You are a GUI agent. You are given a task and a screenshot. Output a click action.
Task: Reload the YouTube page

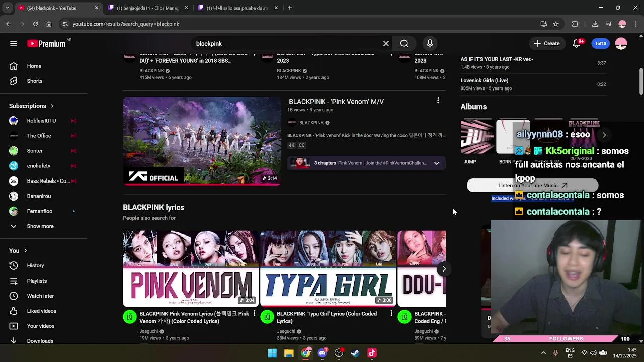coord(35,24)
